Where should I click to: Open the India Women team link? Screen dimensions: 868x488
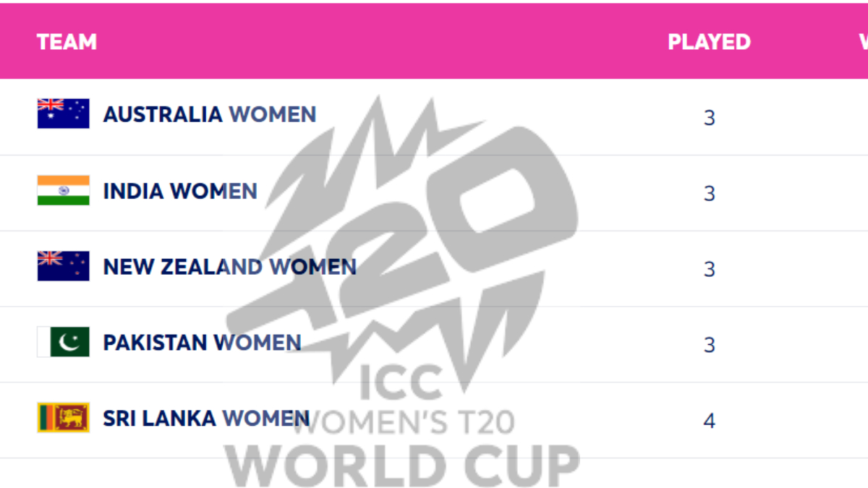(180, 191)
